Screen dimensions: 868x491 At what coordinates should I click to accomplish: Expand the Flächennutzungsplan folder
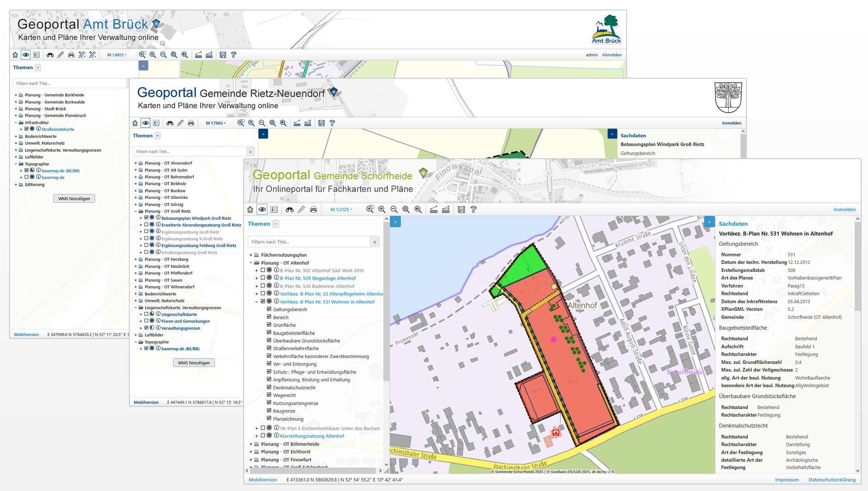[251, 255]
